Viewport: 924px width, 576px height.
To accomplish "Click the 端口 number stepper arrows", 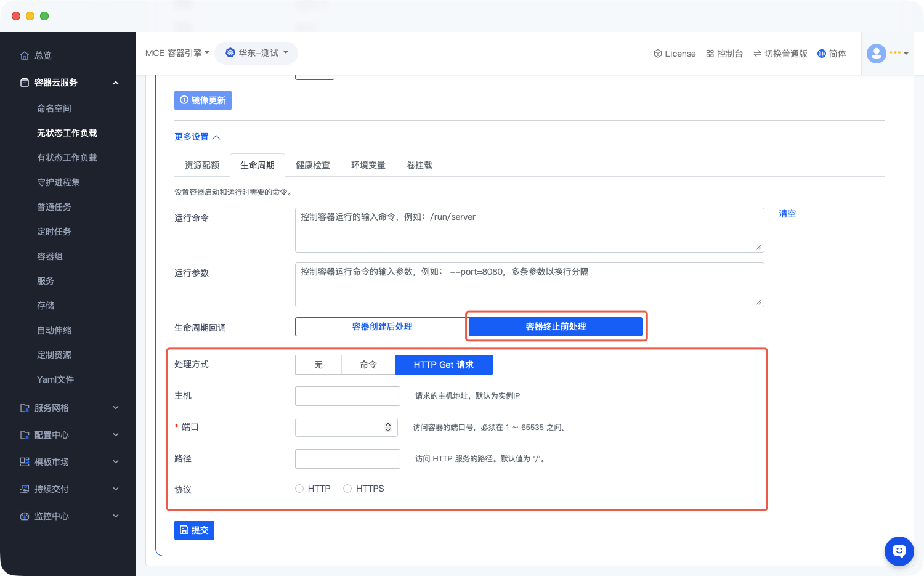I will point(388,427).
